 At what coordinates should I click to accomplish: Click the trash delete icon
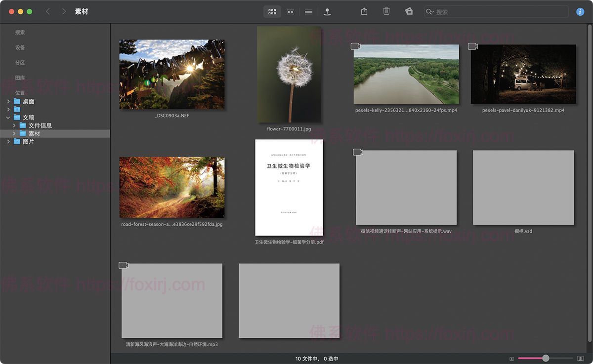click(386, 11)
